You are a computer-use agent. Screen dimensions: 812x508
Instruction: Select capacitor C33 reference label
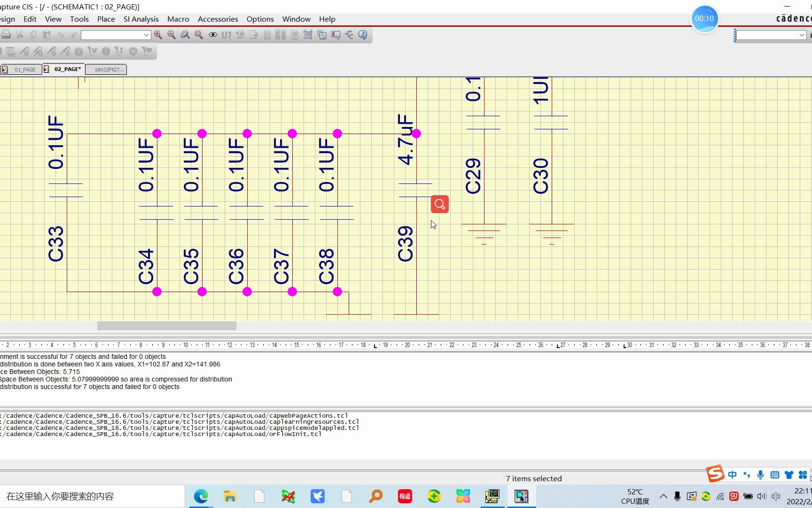click(55, 244)
